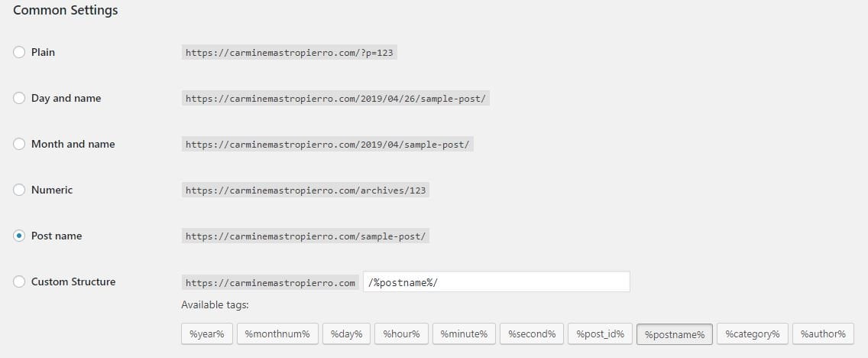Click the archives/123 example URL
This screenshot has height=358, width=868.
point(306,190)
